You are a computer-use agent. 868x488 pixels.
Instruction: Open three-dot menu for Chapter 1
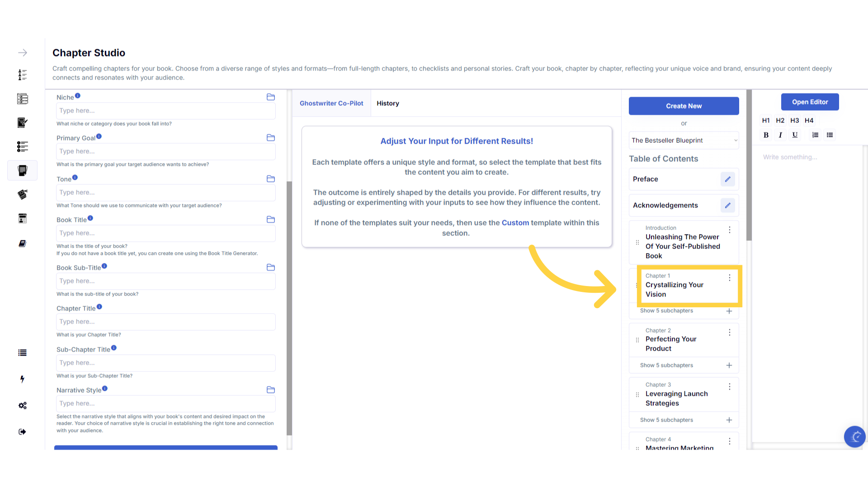(729, 278)
